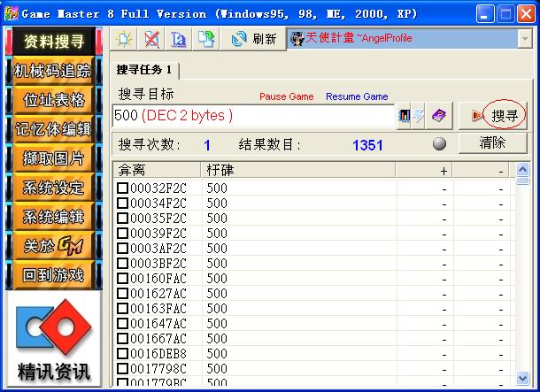The width and height of the screenshot is (540, 392).
Task: Click the lightning chart icon beside search field
Action: click(x=412, y=115)
